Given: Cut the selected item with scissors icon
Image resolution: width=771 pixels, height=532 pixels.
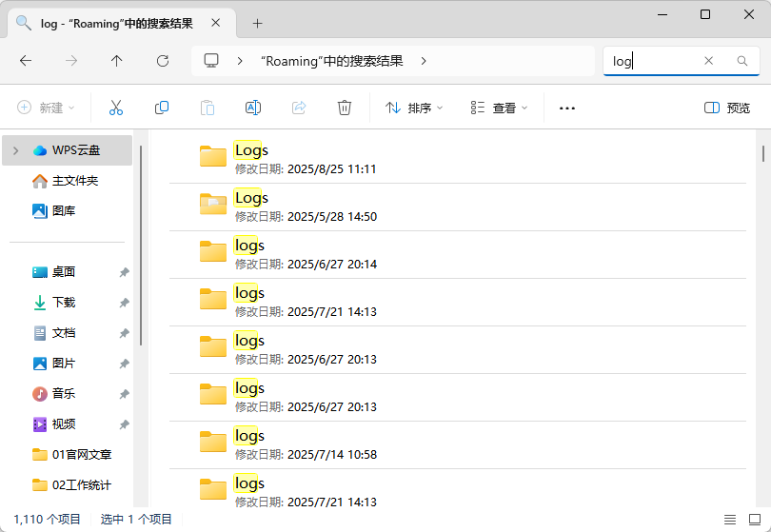Looking at the screenshot, I should pyautogui.click(x=116, y=108).
